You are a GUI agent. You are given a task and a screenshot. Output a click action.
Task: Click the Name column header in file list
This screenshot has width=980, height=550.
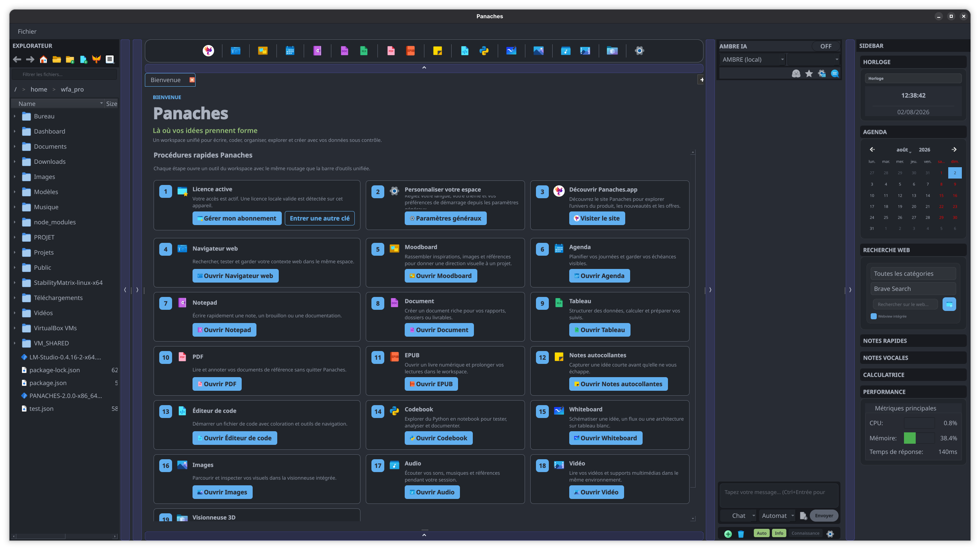click(x=58, y=104)
